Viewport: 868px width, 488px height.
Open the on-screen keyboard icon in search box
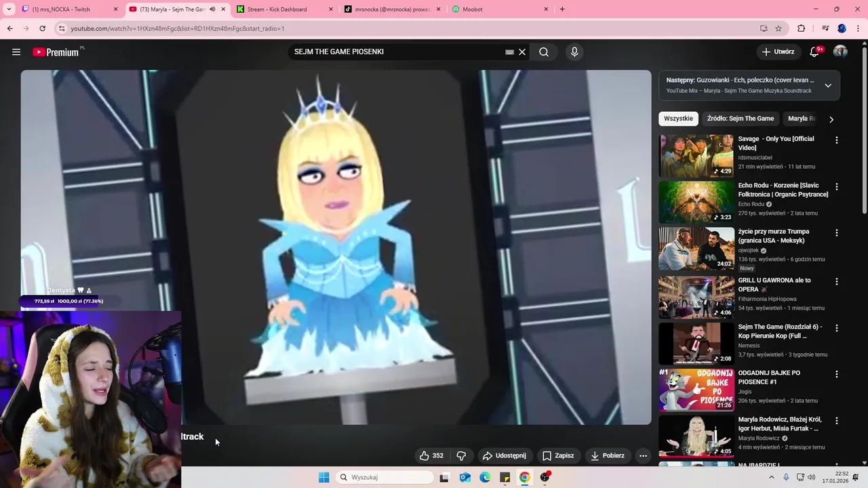[x=509, y=52]
